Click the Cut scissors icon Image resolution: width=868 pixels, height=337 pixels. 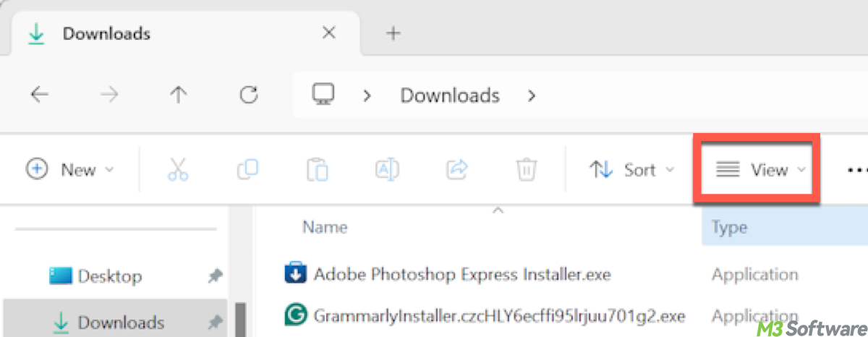click(177, 170)
